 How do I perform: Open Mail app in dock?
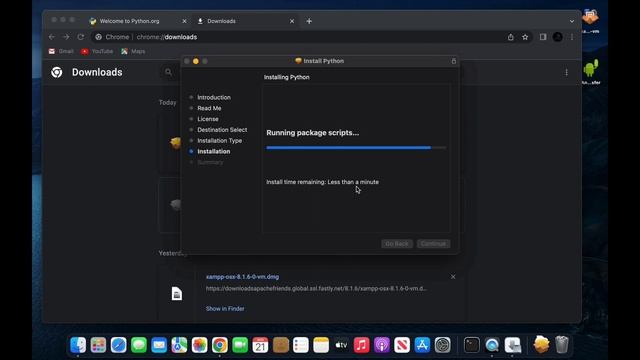[159, 345]
